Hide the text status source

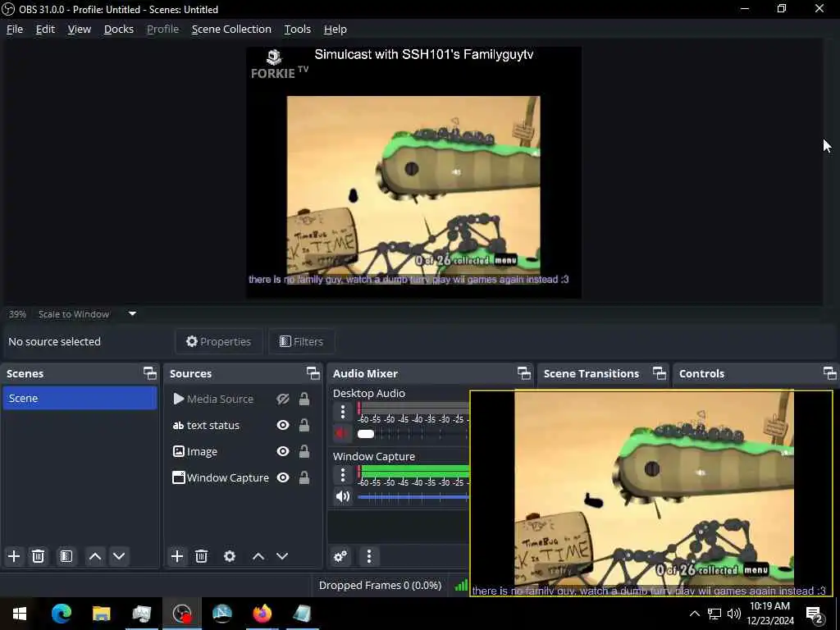point(283,426)
